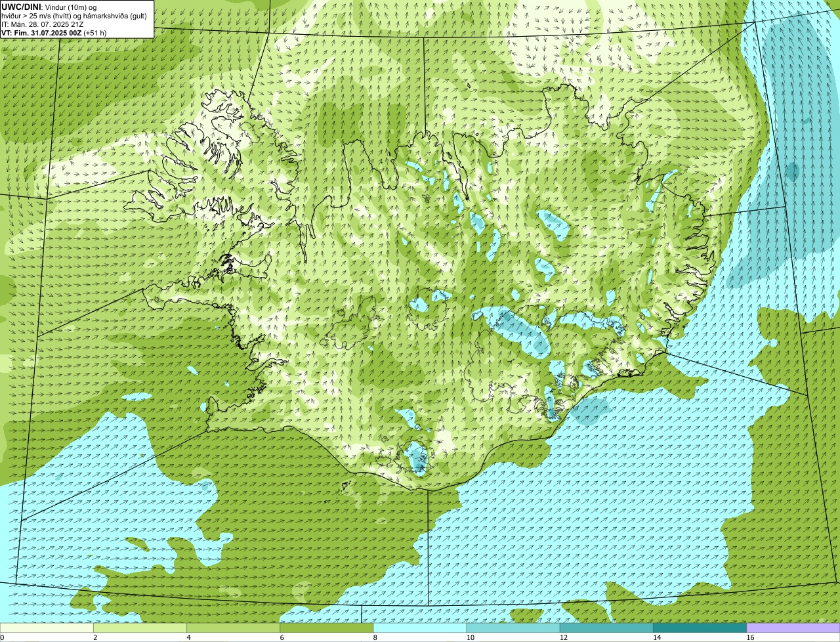Screen dimensions: 840x642
Task: Click the valid time 'VT: Fim. 31.07.2025 00Z'
Action: 42,32
